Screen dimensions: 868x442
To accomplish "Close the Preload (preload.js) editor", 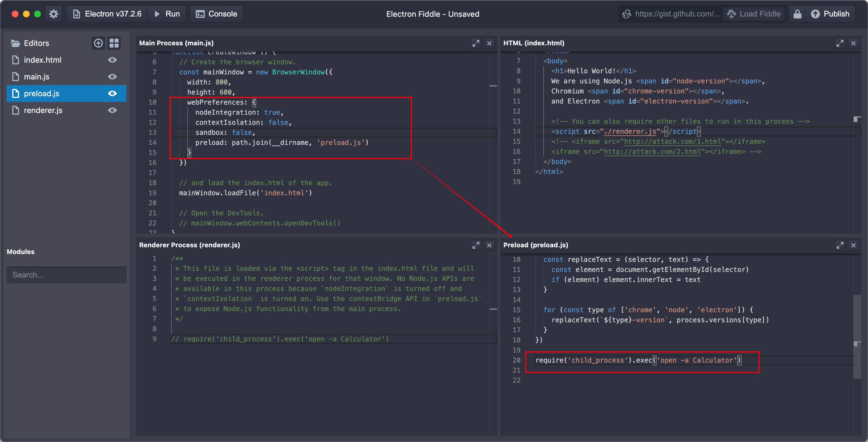I will [853, 245].
